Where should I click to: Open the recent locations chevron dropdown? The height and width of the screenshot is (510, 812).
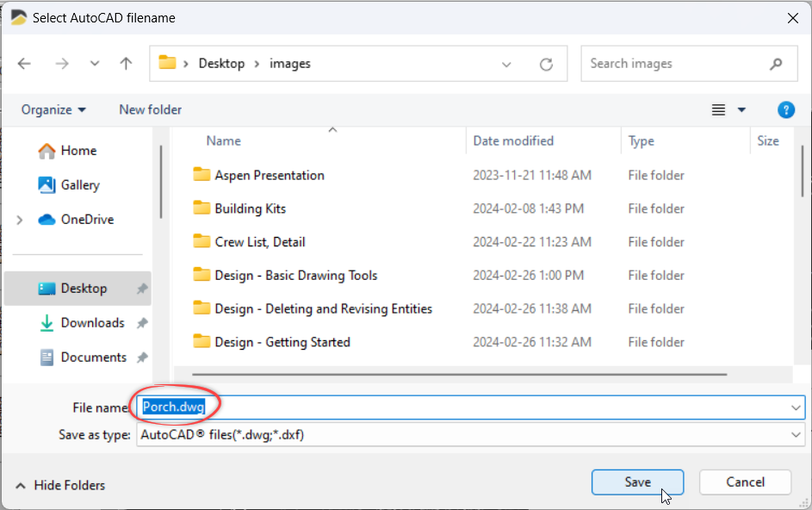pos(95,64)
